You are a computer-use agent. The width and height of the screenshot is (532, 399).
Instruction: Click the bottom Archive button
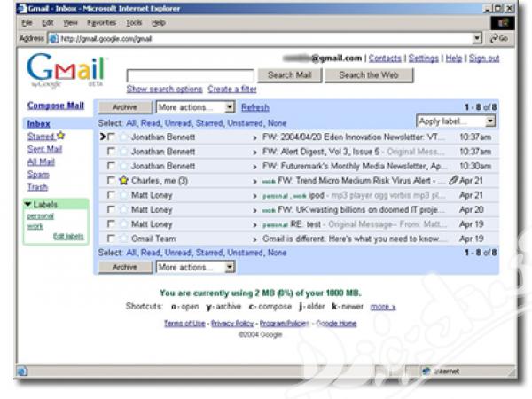pyautogui.click(x=125, y=267)
